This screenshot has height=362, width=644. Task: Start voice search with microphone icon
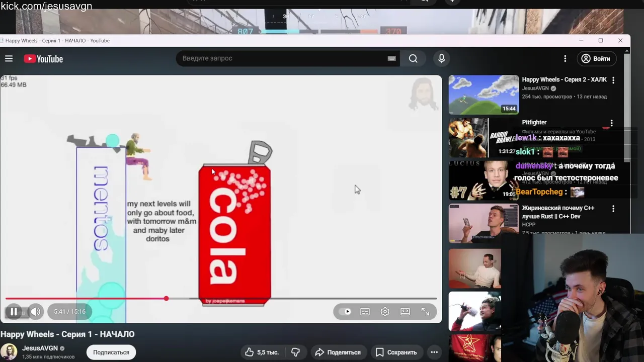pyautogui.click(x=441, y=58)
